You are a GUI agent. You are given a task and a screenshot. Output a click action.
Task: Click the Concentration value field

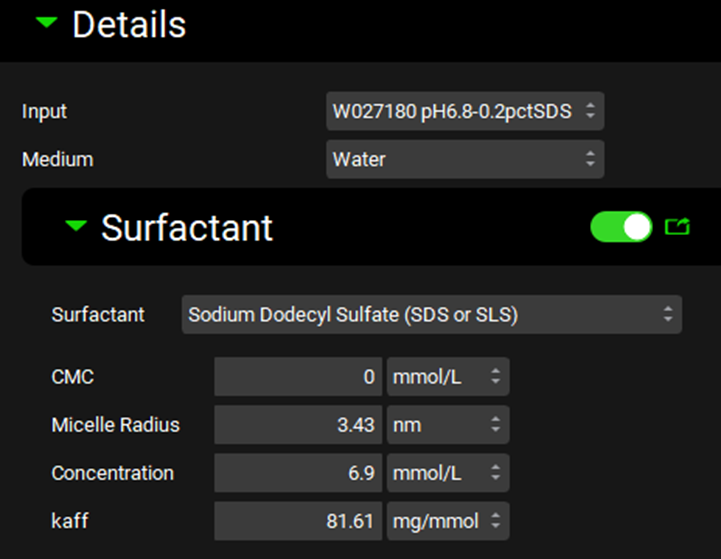click(x=298, y=473)
